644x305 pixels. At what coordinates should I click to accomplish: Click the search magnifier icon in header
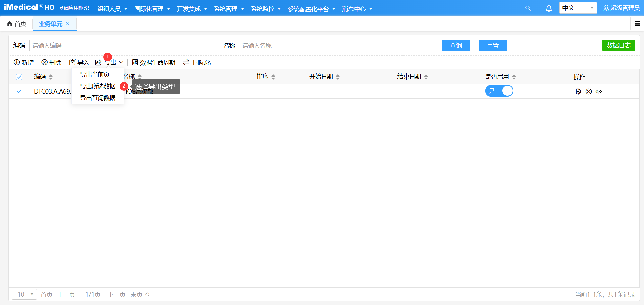[528, 8]
